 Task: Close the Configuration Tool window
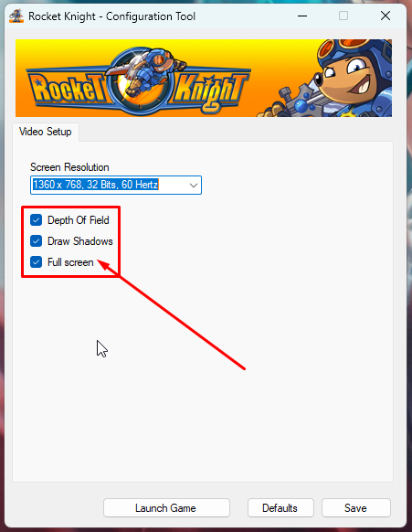coord(386,16)
